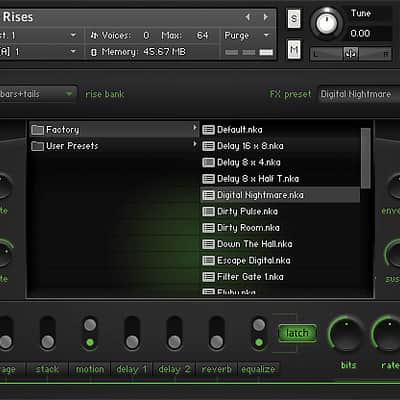Click the Max voices value 64
This screenshot has width=400, height=400.
[x=202, y=35]
